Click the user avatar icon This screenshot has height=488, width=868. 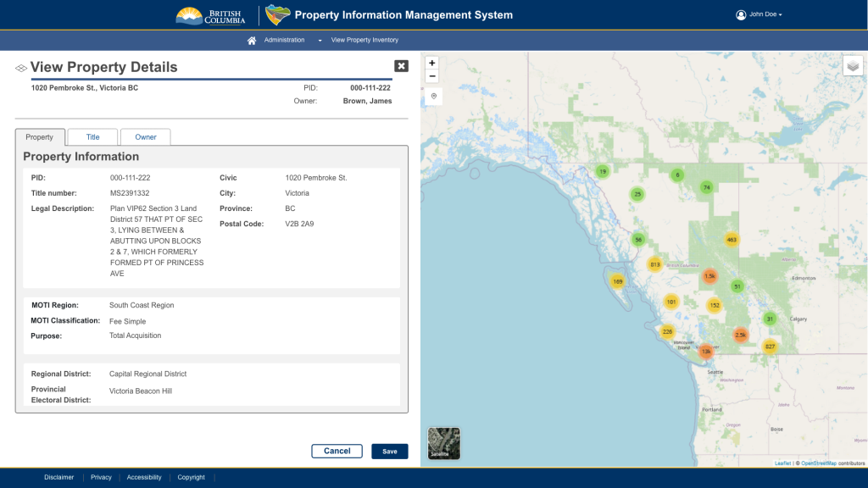click(741, 14)
